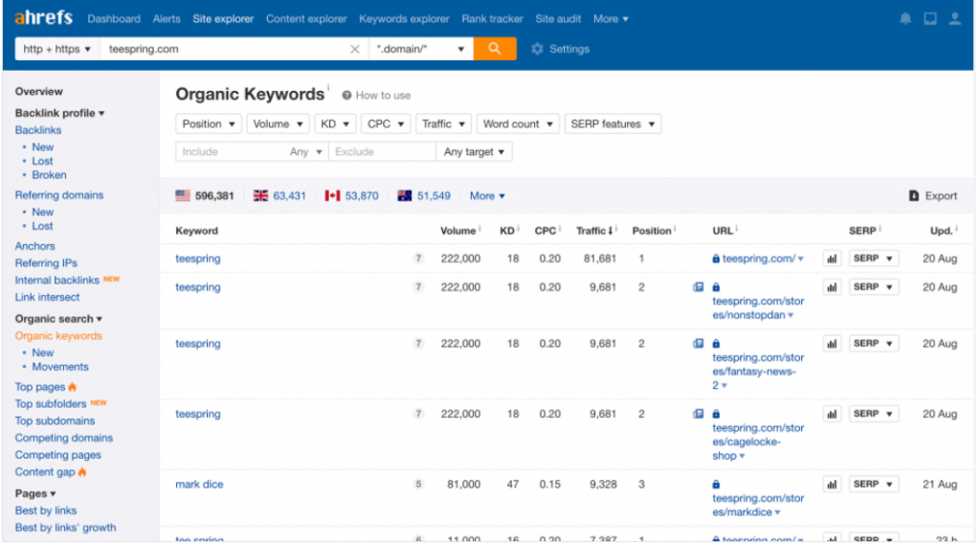Open Keywords explorer in top navigation
980x544 pixels.
pos(403,19)
